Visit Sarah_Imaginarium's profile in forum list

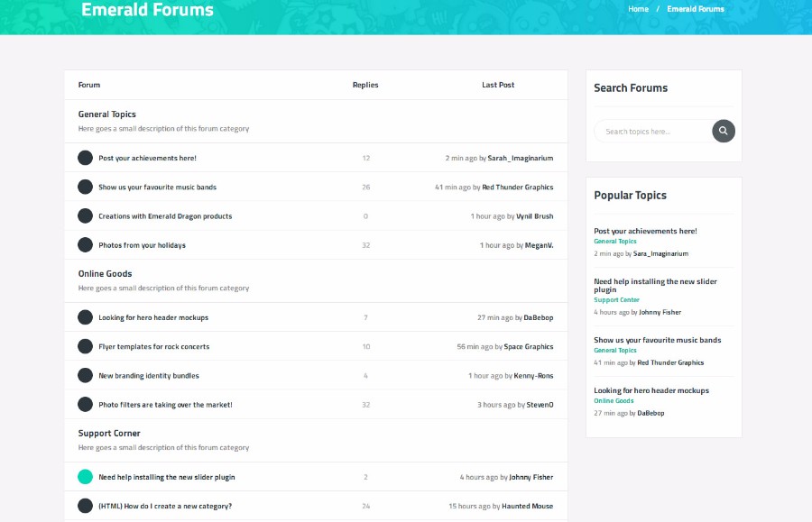click(521, 159)
